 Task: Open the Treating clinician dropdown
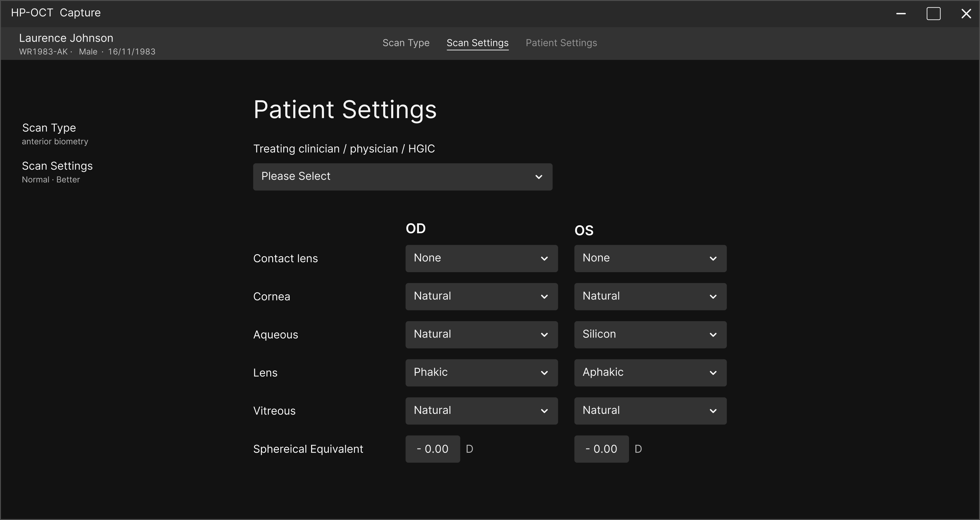click(x=402, y=176)
